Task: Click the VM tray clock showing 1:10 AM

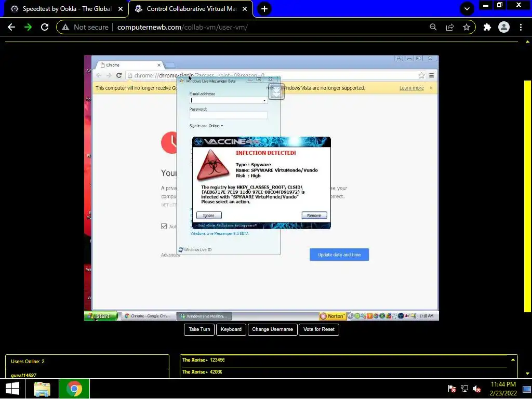Action: 426,316
